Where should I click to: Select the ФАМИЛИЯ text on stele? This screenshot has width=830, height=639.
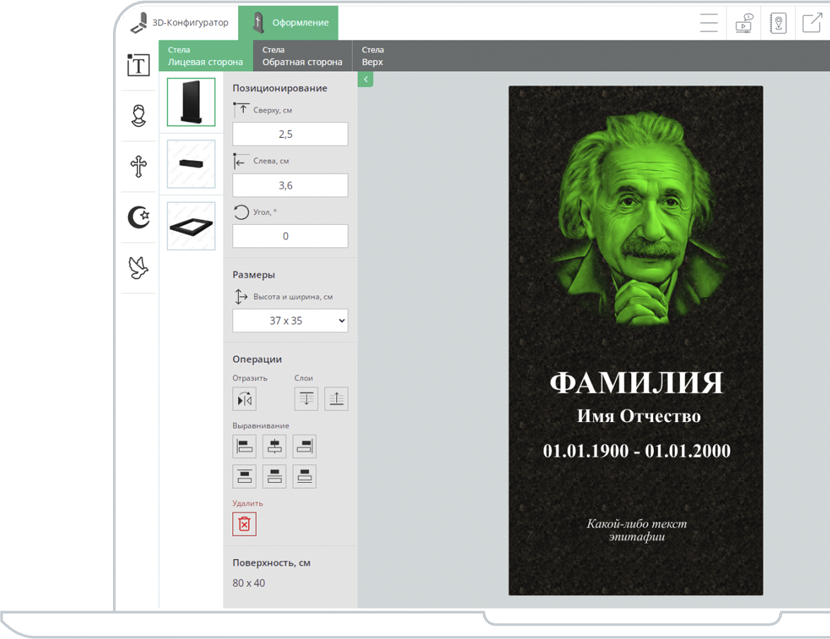click(x=636, y=382)
